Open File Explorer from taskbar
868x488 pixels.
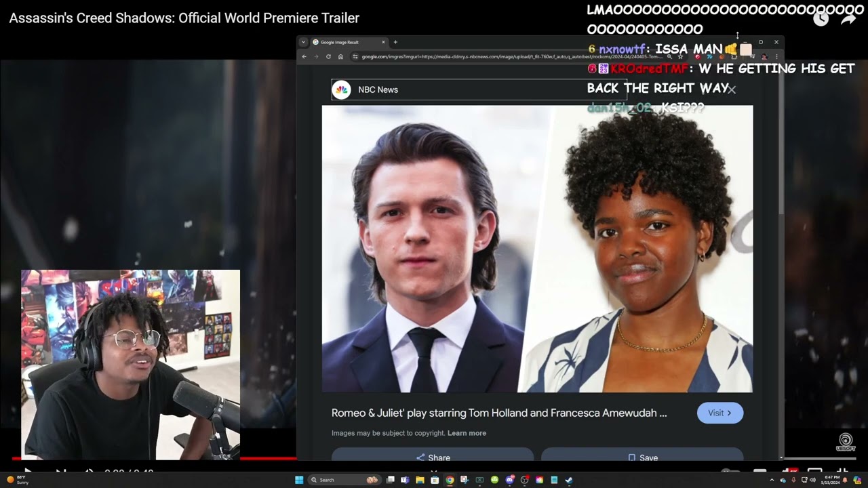pos(420,480)
